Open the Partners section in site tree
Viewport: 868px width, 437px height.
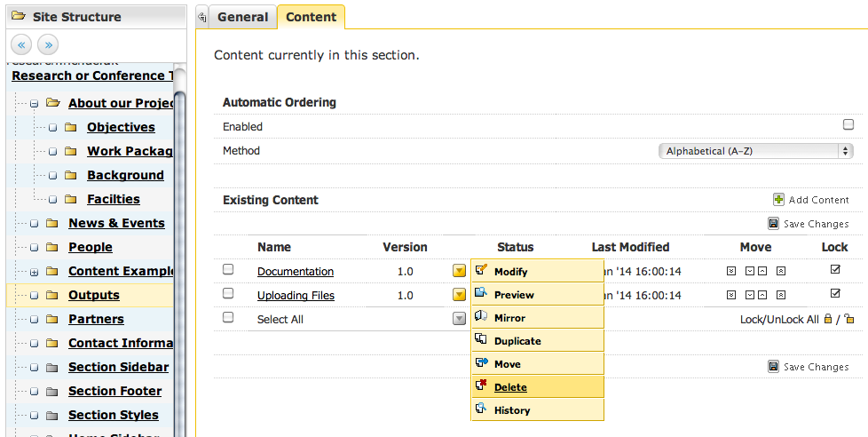(96, 319)
